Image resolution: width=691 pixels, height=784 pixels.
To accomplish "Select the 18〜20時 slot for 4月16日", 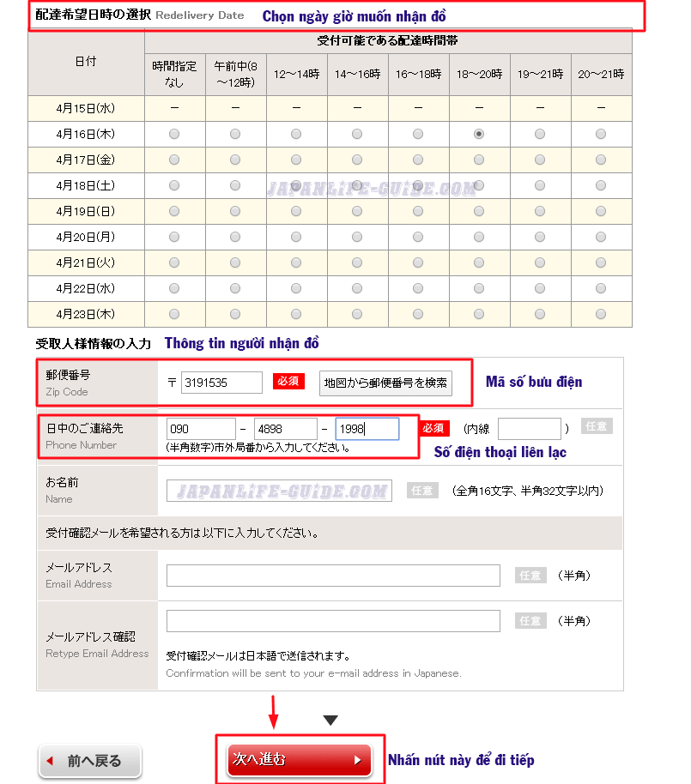I will (x=479, y=134).
